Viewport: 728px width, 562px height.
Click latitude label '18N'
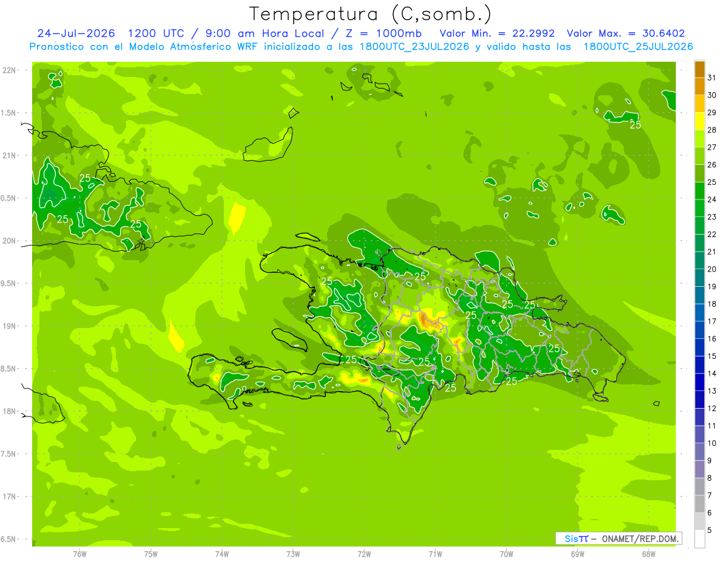(x=10, y=411)
